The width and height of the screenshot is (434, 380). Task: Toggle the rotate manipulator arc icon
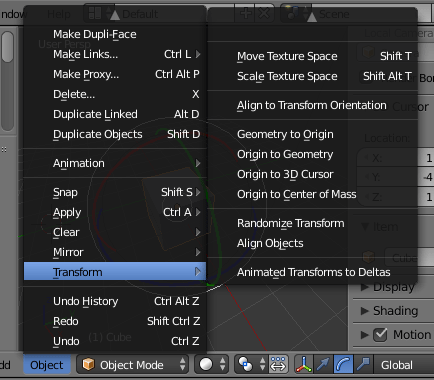pyautogui.click(x=344, y=364)
